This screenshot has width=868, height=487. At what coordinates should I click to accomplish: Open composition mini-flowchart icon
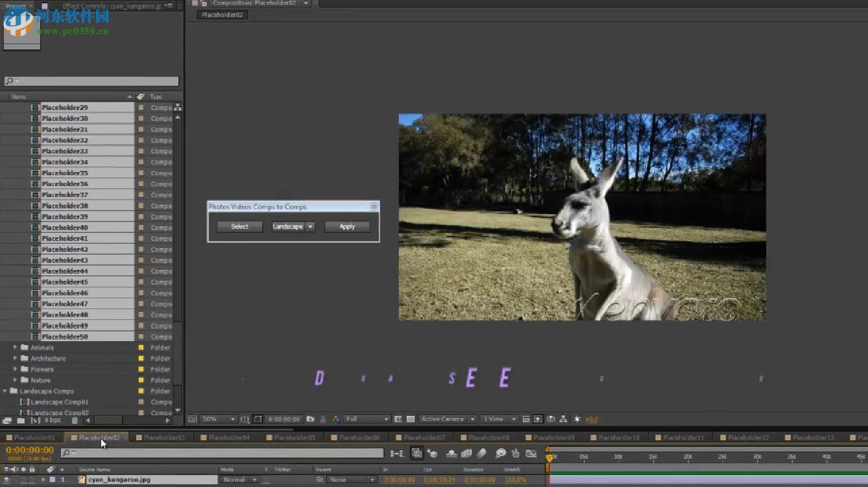(x=397, y=453)
